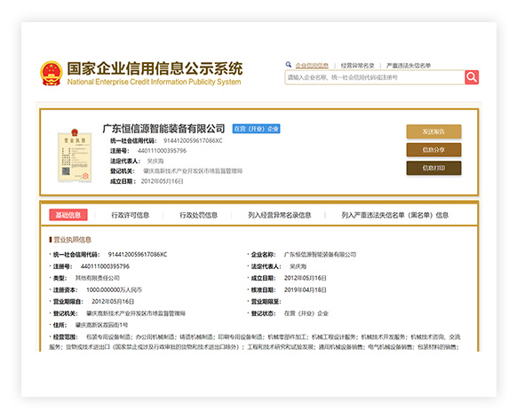This screenshot has height=420, width=517.
Task: Open the 列入严重违法失信名单（黑名单）信息 tab
Action: [x=394, y=215]
